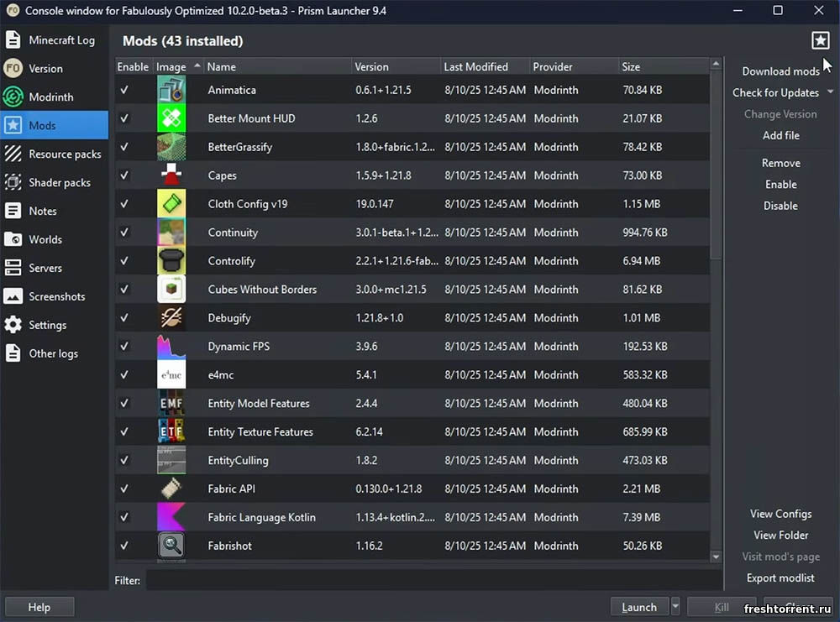Image resolution: width=840 pixels, height=622 pixels.
Task: Uncheck the Dynamic FPS mod
Action: 124,347
